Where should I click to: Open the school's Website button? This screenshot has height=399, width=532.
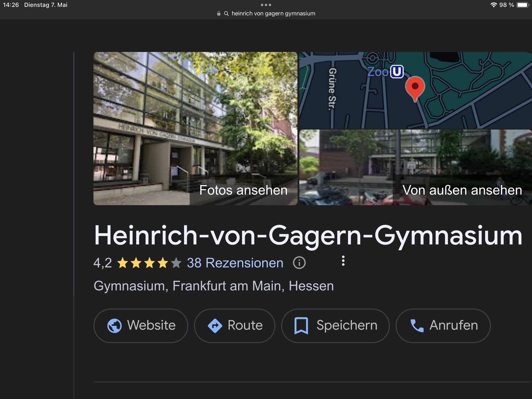(x=141, y=326)
